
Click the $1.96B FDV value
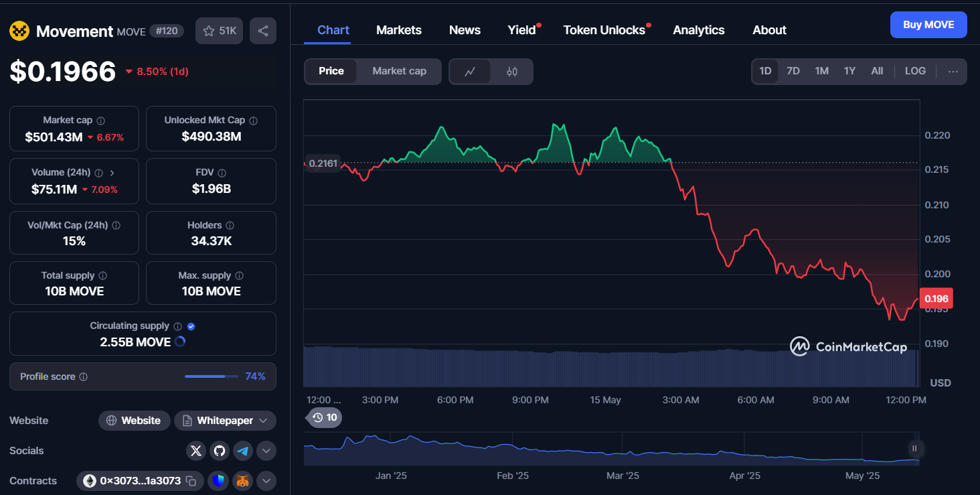(212, 189)
